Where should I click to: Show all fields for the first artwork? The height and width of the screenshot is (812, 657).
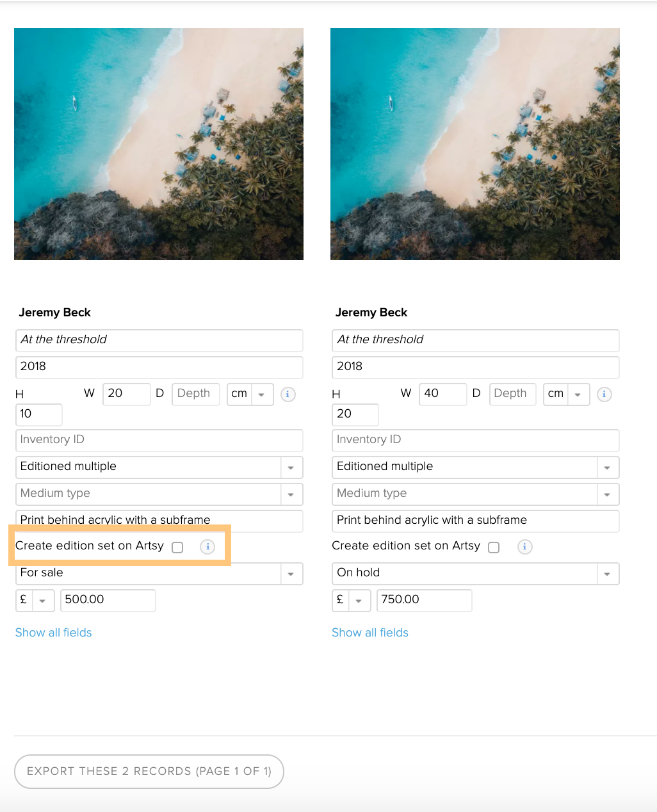tap(54, 633)
